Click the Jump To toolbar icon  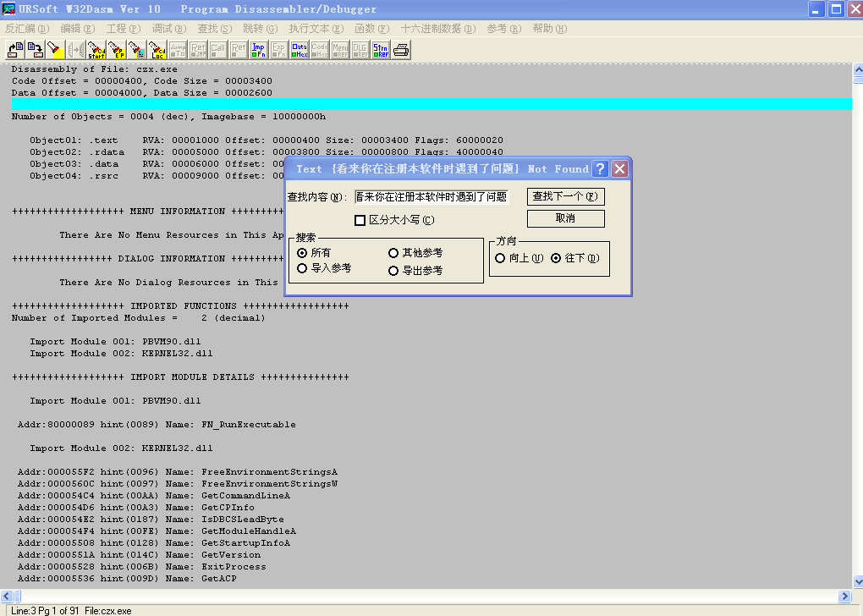(178, 50)
